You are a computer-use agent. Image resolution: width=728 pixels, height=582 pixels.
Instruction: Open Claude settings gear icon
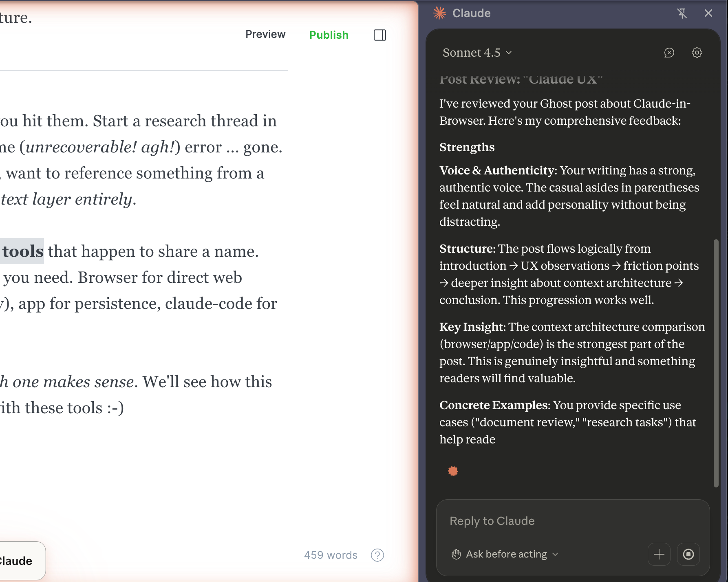click(x=697, y=53)
